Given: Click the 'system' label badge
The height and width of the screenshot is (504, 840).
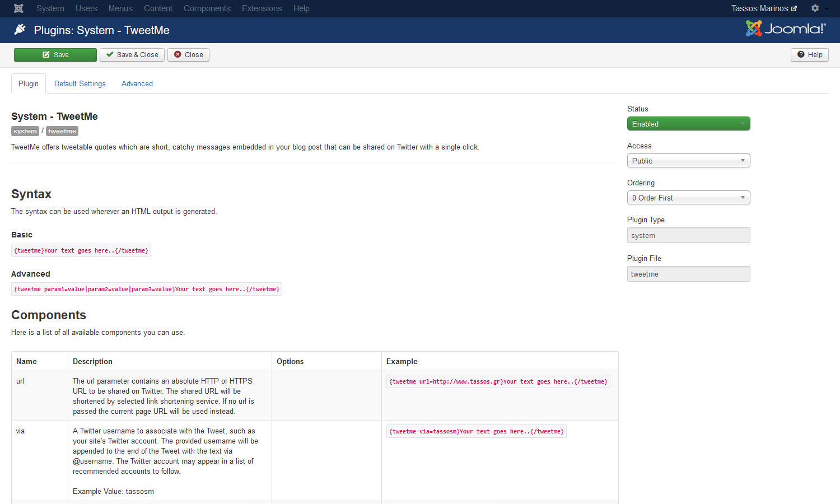Looking at the screenshot, I should click(25, 131).
